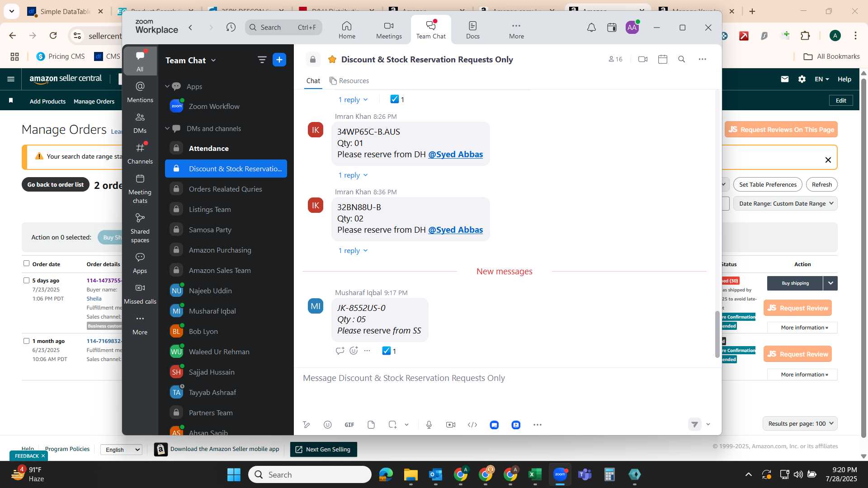
Task: Switch to the Resources tab
Action: 349,80
